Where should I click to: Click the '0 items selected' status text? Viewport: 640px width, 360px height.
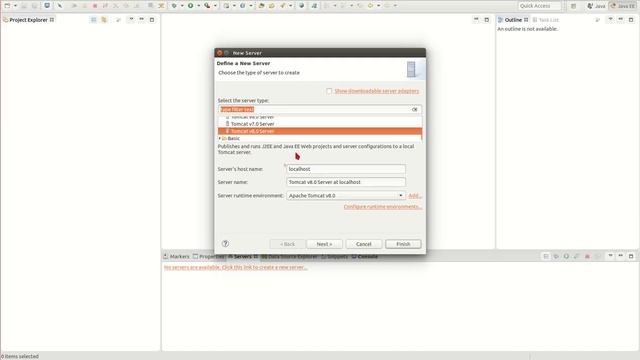pos(20,356)
